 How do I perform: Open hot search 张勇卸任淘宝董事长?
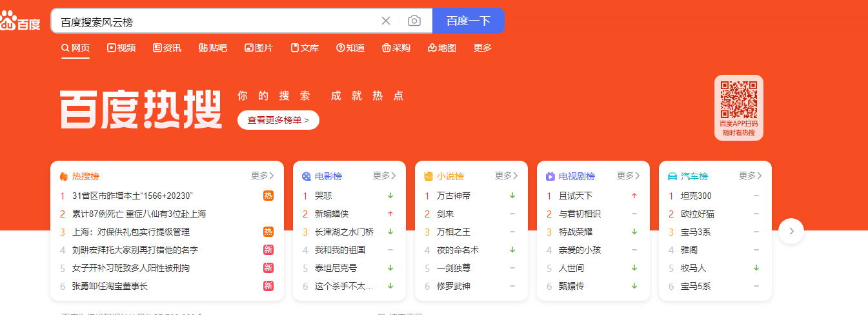110,286
